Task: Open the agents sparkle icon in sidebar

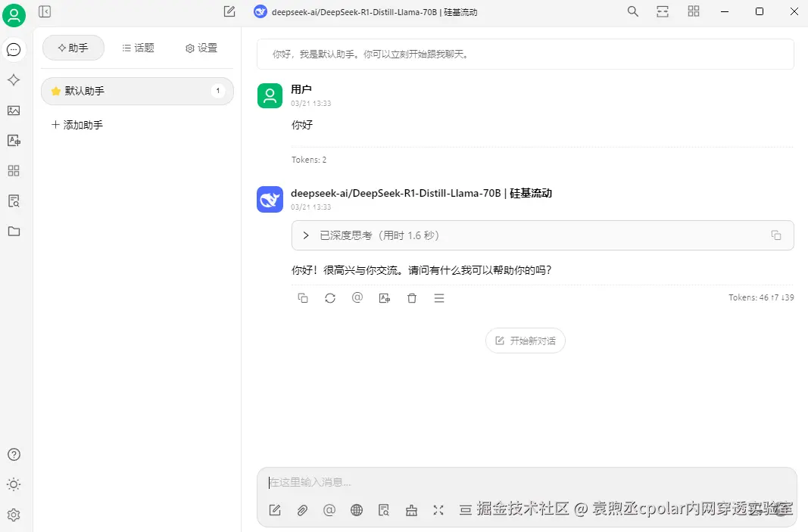Action: tap(14, 79)
